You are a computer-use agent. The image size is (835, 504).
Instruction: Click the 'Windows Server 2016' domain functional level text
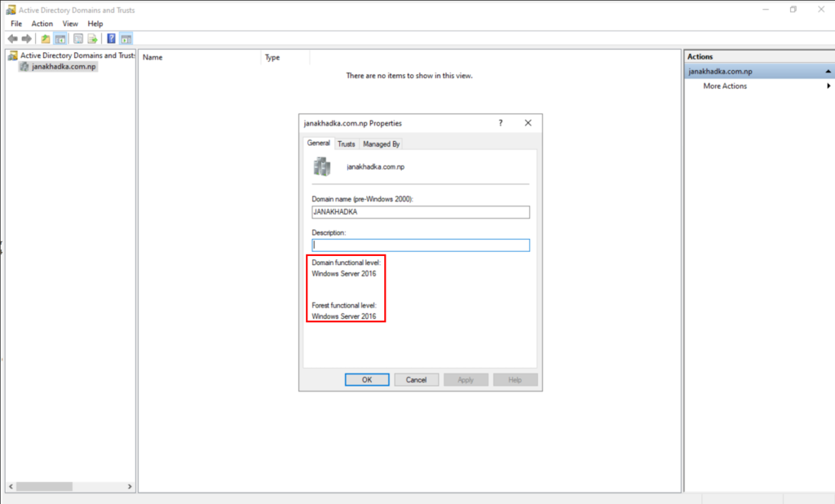click(344, 274)
